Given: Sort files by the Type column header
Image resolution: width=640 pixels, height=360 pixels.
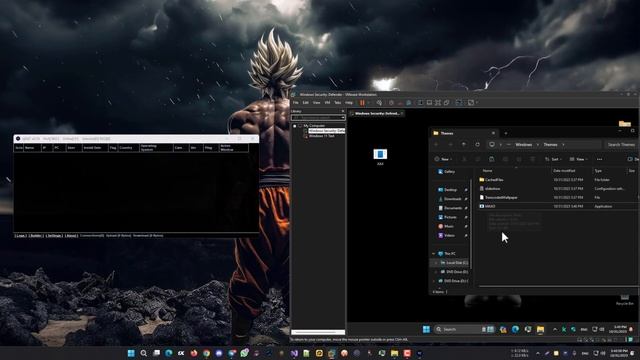Looking at the screenshot, I should point(598,171).
